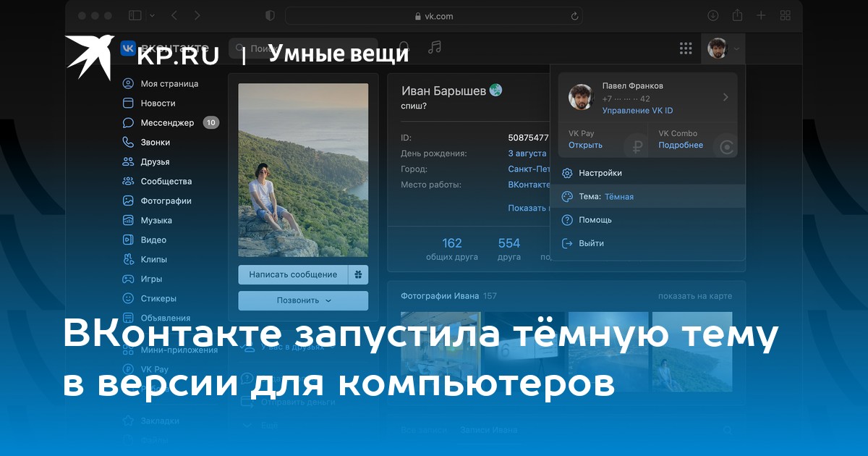Expand the Позвонить dropdown button

pyautogui.click(x=303, y=300)
